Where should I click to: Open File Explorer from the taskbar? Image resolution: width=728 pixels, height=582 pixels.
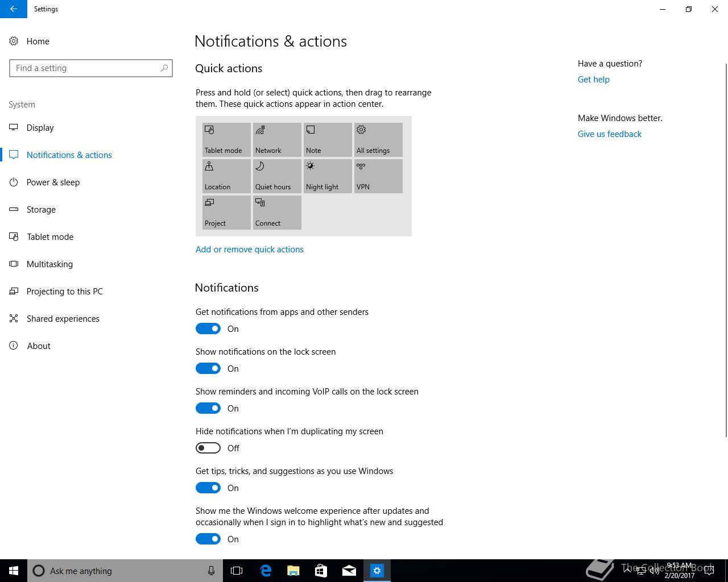click(x=293, y=571)
